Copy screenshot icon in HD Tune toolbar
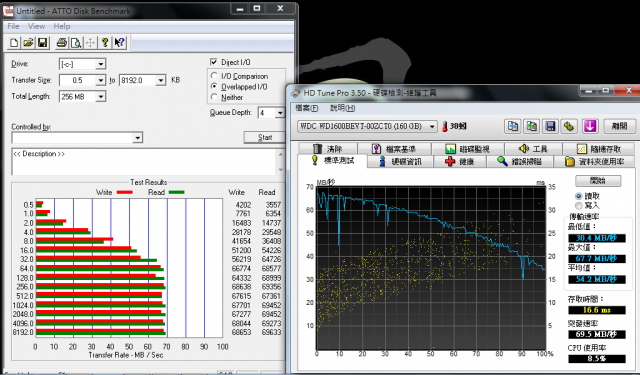640x375 pixels. point(531,126)
